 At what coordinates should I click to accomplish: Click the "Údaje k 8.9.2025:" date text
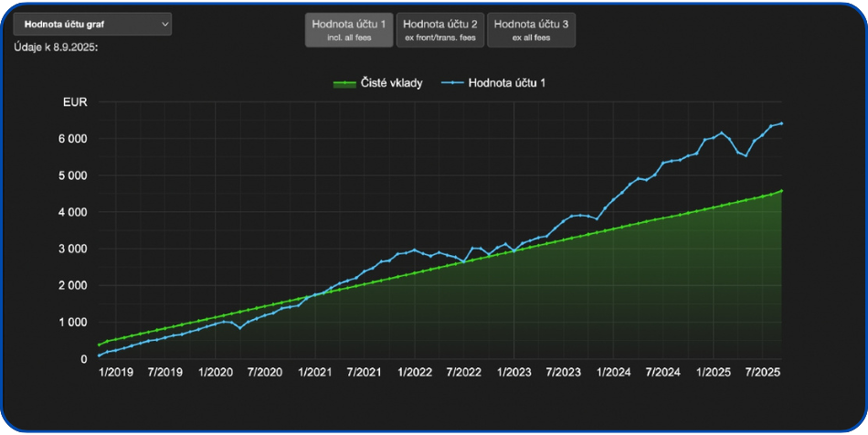point(57,48)
